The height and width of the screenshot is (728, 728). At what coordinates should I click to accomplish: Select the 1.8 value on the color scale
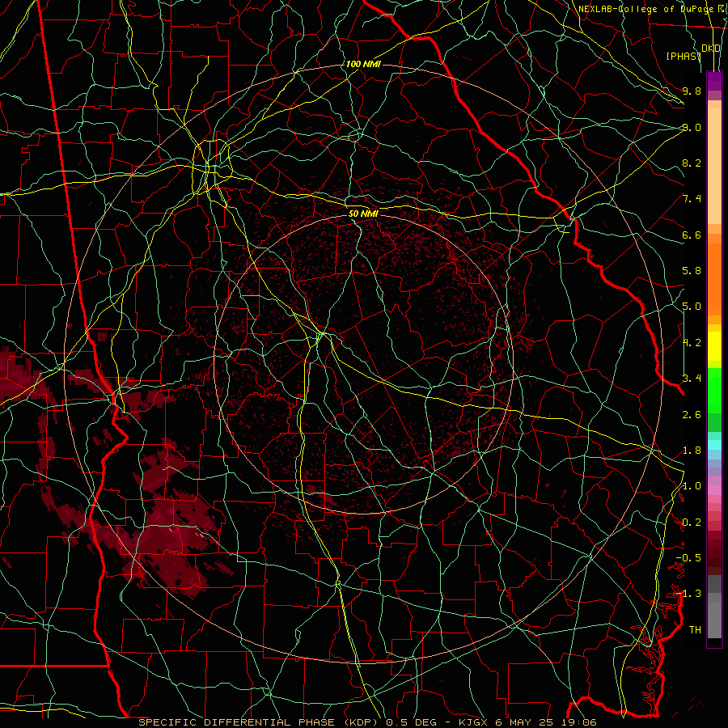(x=692, y=451)
